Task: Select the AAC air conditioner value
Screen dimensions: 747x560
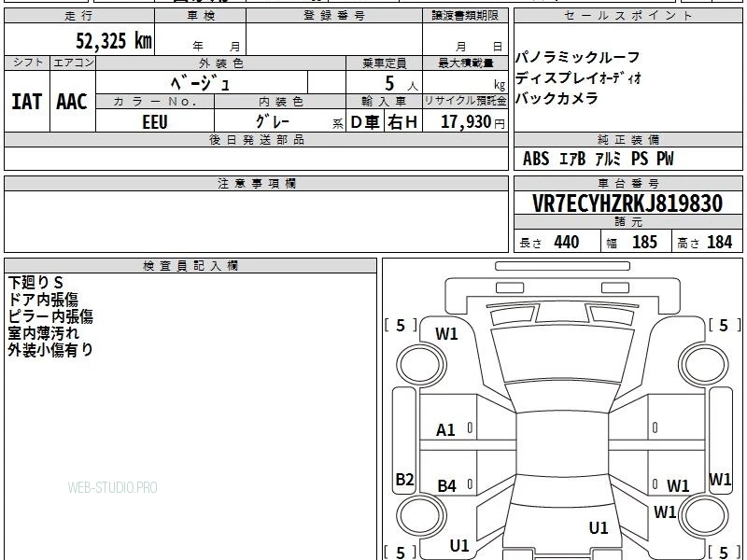Action: pos(72,102)
